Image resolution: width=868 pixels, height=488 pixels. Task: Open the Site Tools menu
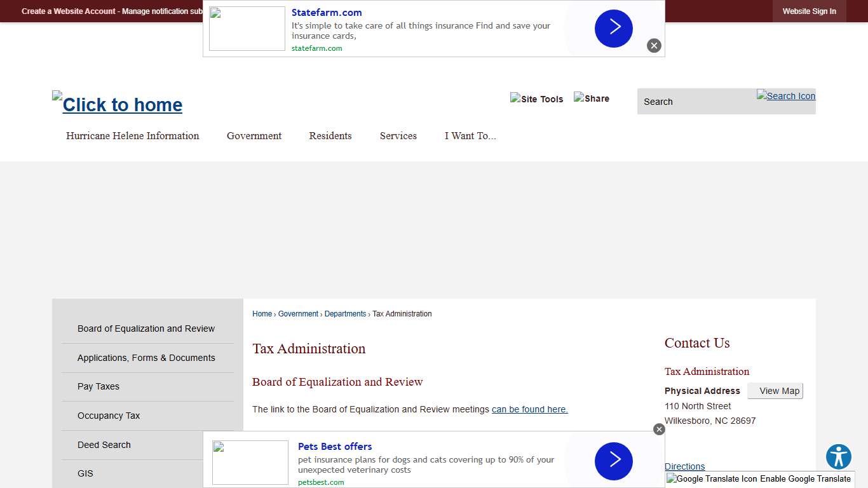click(x=537, y=98)
